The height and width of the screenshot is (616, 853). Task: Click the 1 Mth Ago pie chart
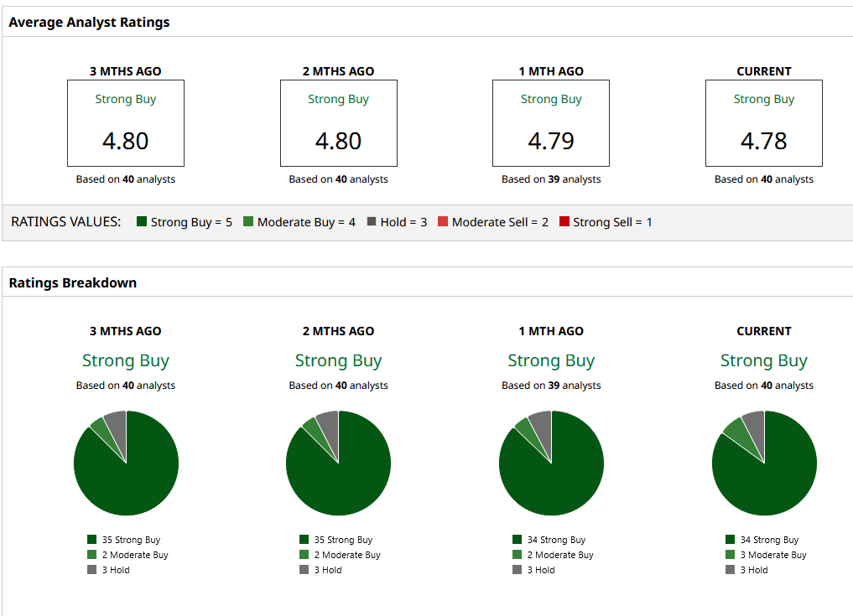pos(551,463)
